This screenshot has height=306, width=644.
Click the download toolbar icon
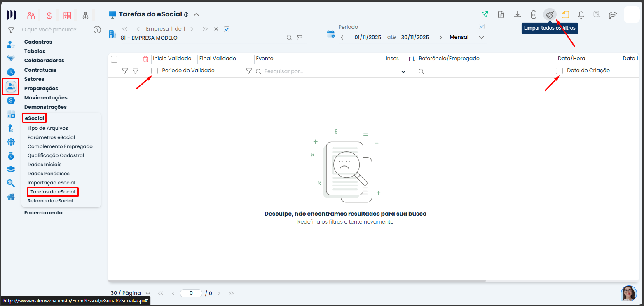518,14
